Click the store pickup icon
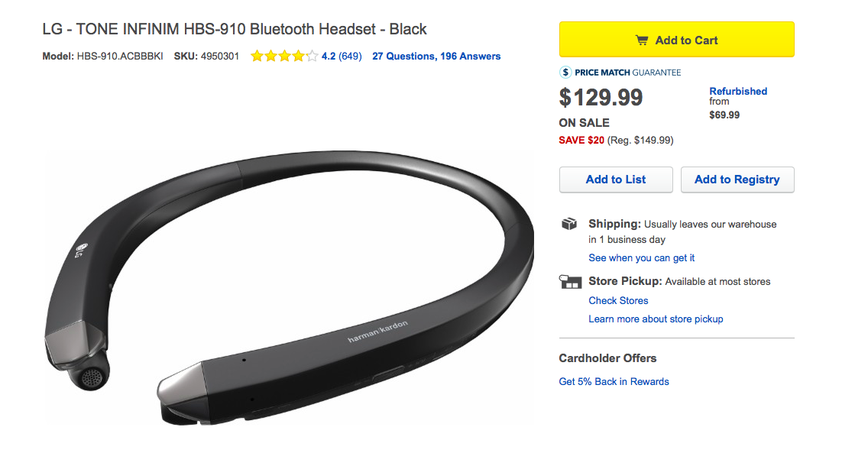 [x=570, y=282]
